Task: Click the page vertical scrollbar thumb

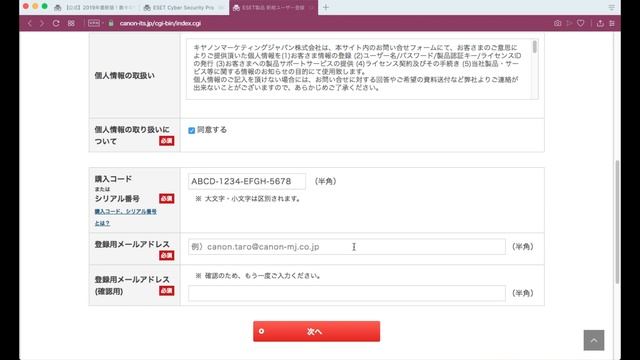Action: (617, 222)
